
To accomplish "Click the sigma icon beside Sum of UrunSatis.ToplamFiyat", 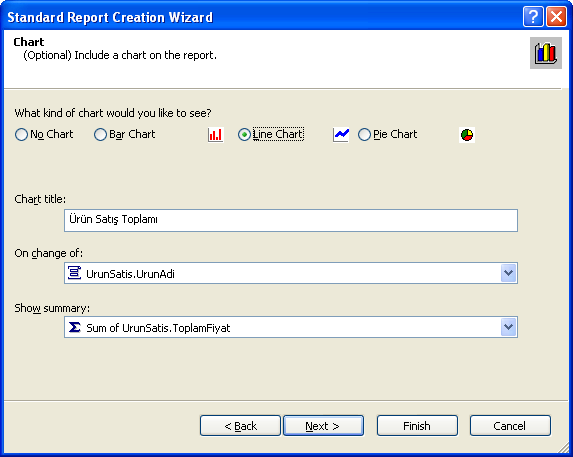I will pos(75,327).
